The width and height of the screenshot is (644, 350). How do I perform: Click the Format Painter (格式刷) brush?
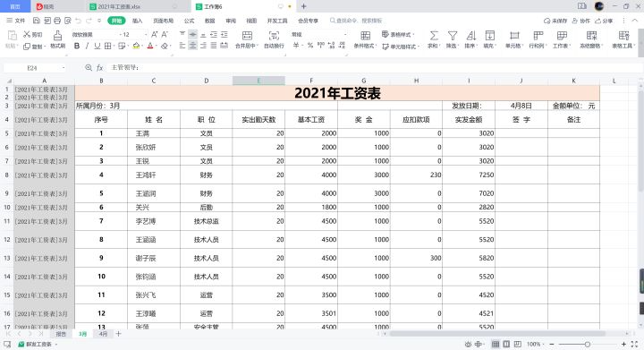(x=57, y=36)
